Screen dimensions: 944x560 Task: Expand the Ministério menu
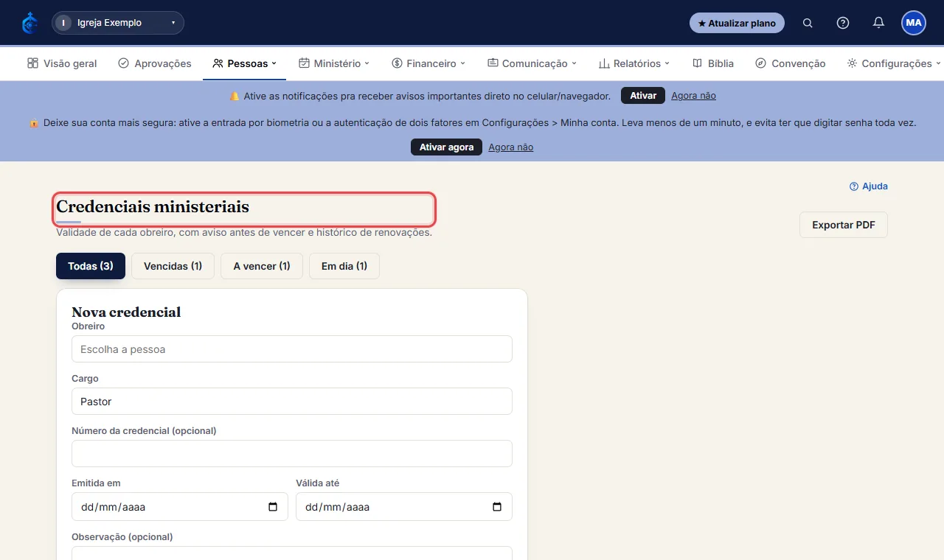tap(334, 63)
